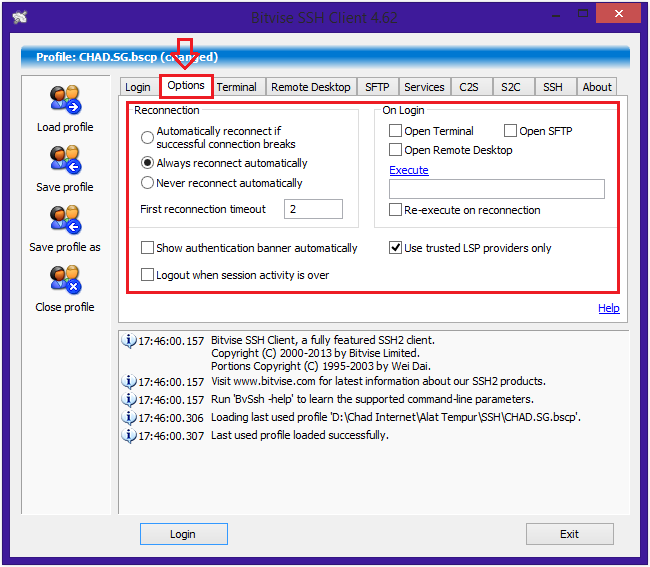The width and height of the screenshot is (650, 567).
Task: Open the Services tab
Action: [x=424, y=87]
